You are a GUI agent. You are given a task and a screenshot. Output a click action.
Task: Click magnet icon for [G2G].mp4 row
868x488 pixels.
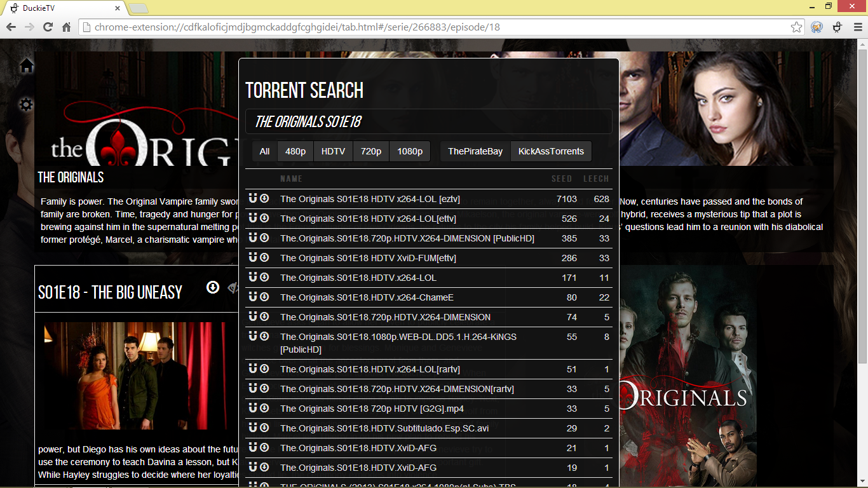coord(253,408)
